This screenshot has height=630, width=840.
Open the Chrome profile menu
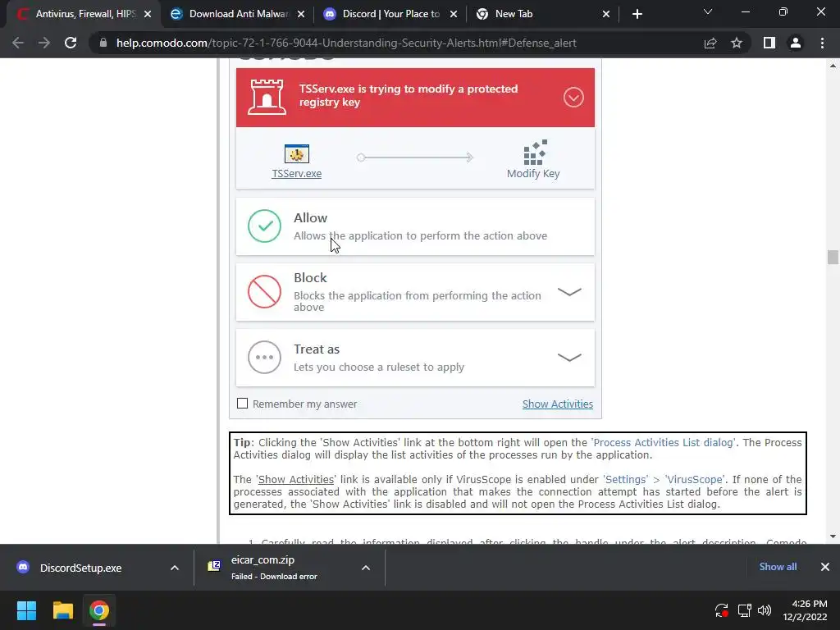tap(796, 43)
